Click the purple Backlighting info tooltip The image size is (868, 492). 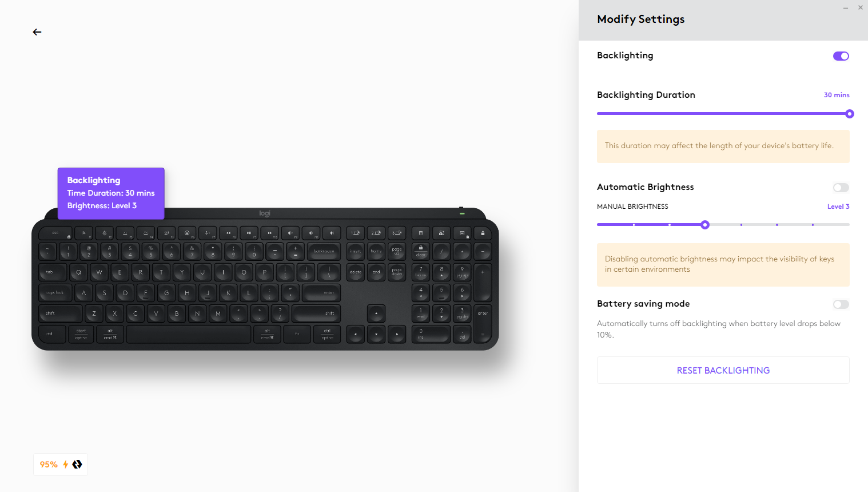pos(111,193)
